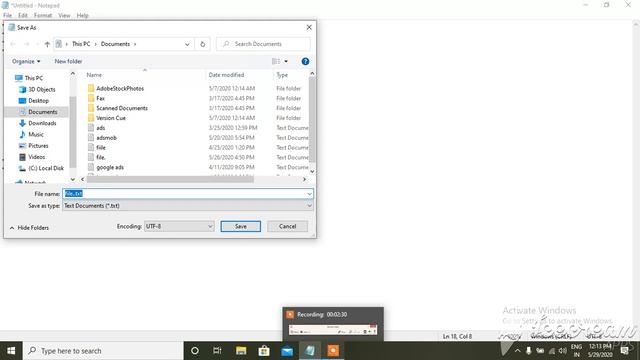The width and height of the screenshot is (640, 360).
Task: Select the Version Cue folder
Action: pyautogui.click(x=111, y=118)
